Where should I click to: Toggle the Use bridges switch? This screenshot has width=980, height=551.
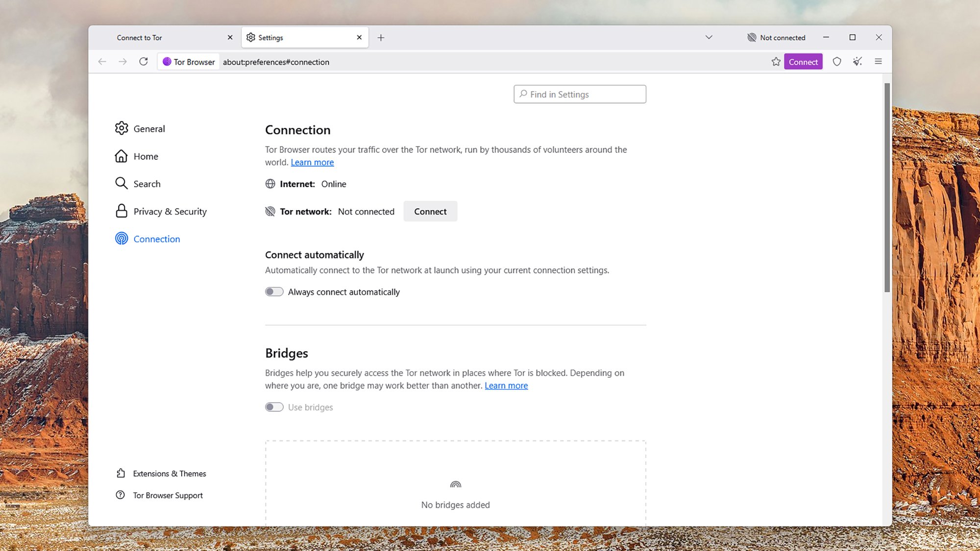tap(274, 407)
